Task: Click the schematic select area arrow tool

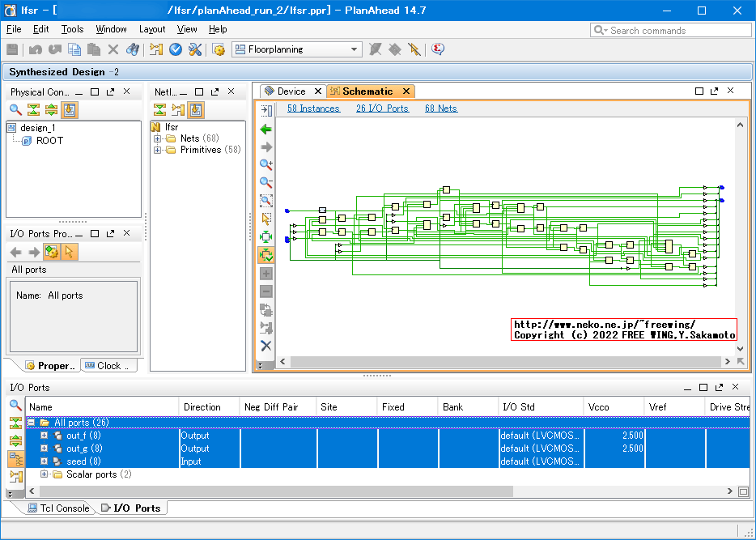Action: tap(265, 219)
